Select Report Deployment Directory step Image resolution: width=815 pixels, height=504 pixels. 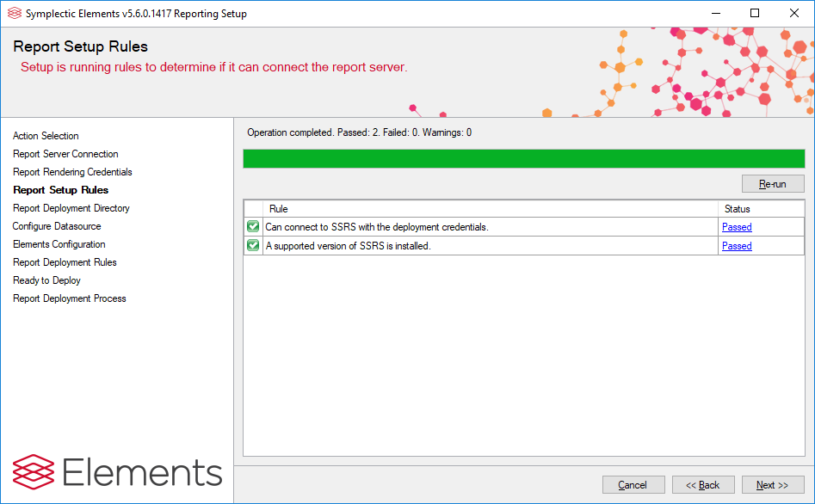[x=71, y=208]
